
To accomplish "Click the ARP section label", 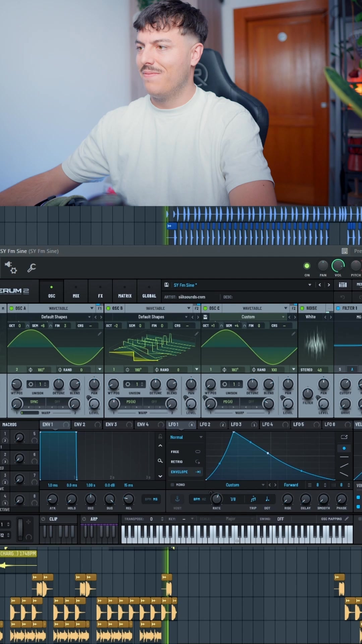I will 94,519.
